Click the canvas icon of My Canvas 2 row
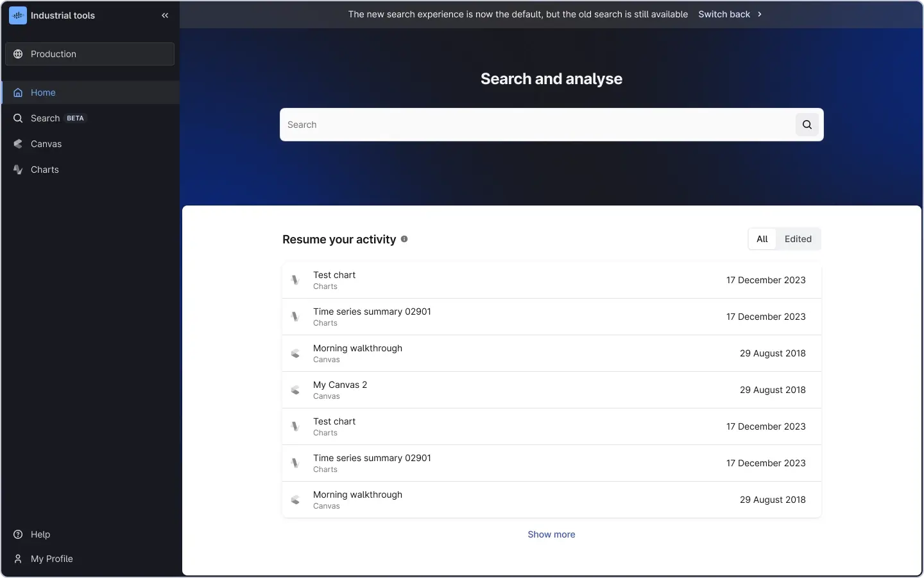This screenshot has width=924, height=578. pyautogui.click(x=295, y=390)
